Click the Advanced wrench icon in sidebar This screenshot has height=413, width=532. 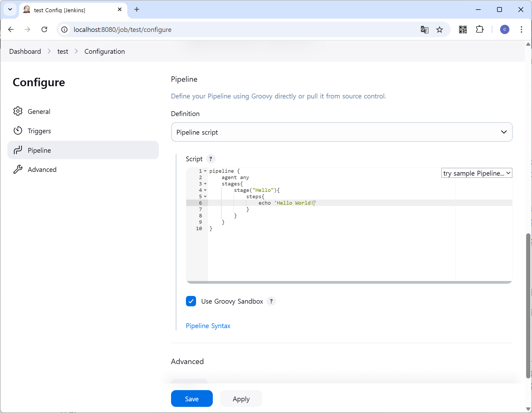click(x=18, y=170)
